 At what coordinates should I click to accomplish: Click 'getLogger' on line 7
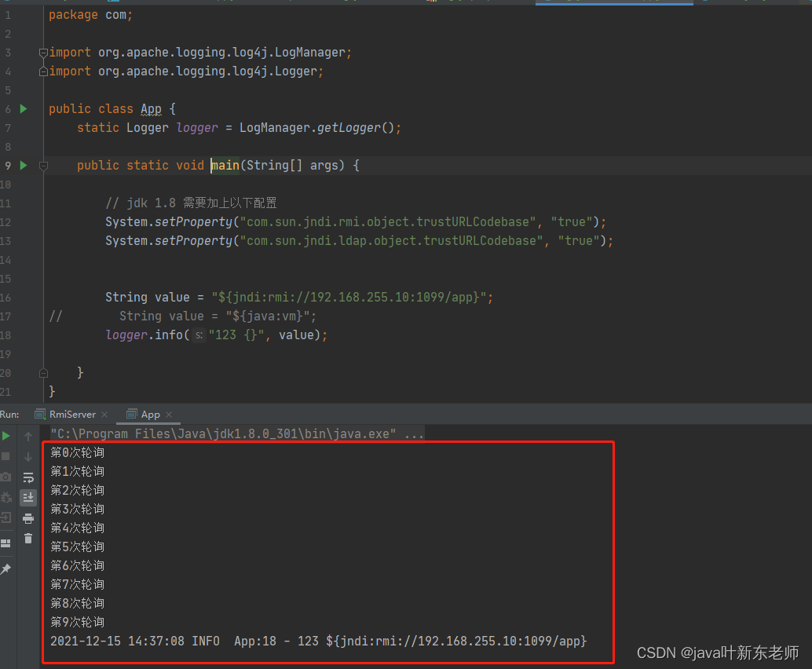point(349,128)
